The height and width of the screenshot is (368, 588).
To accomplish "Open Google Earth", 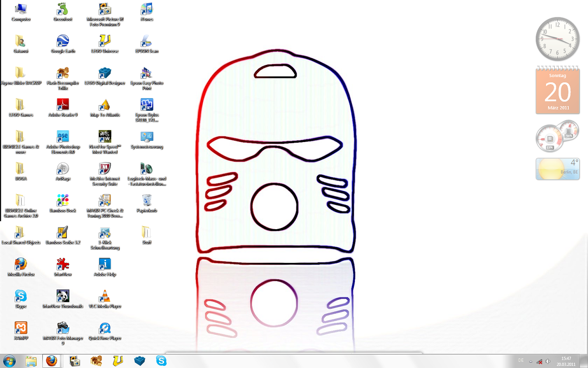I will [x=63, y=42].
